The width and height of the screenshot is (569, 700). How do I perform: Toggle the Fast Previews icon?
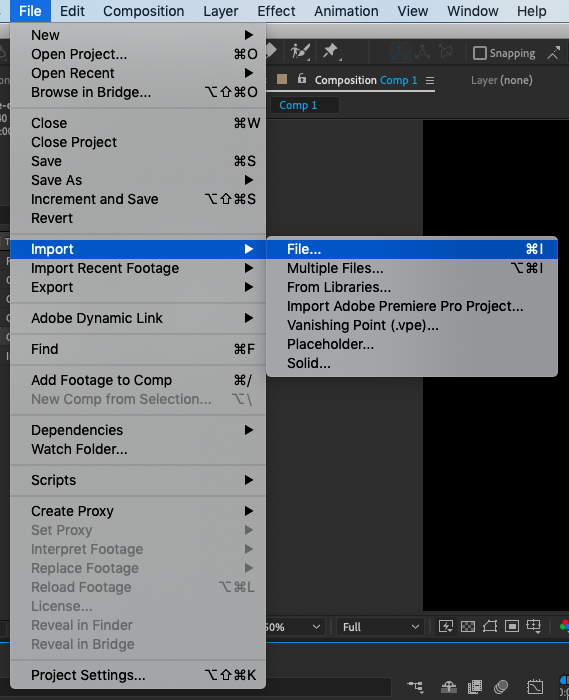[x=446, y=626]
